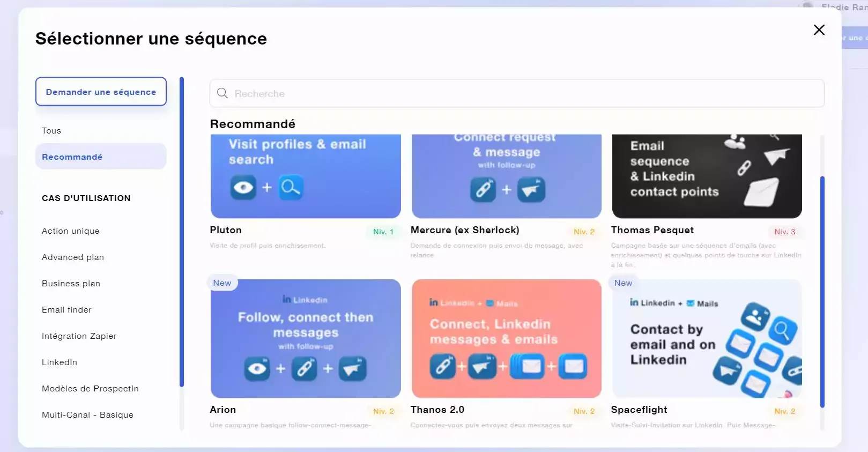Filter by Multi-Canal - Basique
Viewport: 868px width, 452px height.
tap(87, 415)
